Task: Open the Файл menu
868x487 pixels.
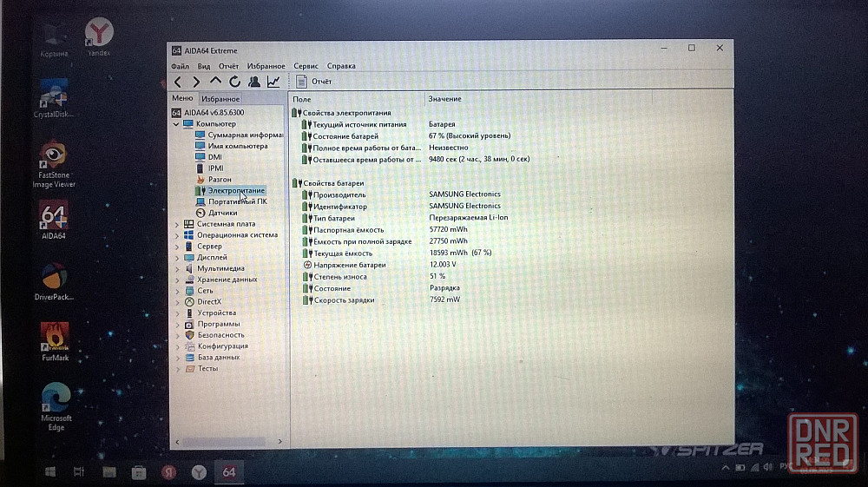Action: pos(180,66)
